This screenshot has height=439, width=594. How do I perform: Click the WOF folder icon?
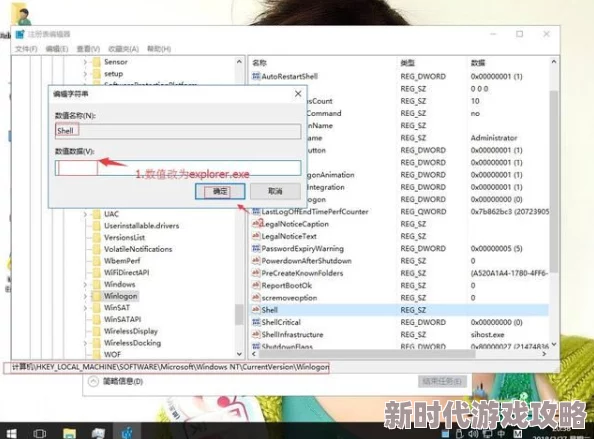(97, 355)
